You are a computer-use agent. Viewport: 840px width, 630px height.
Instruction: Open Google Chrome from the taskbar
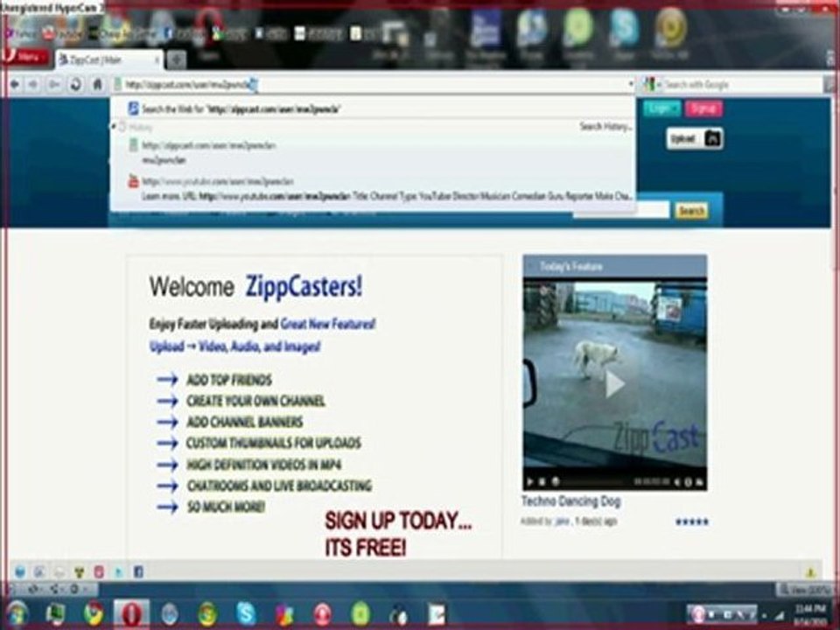(x=94, y=614)
